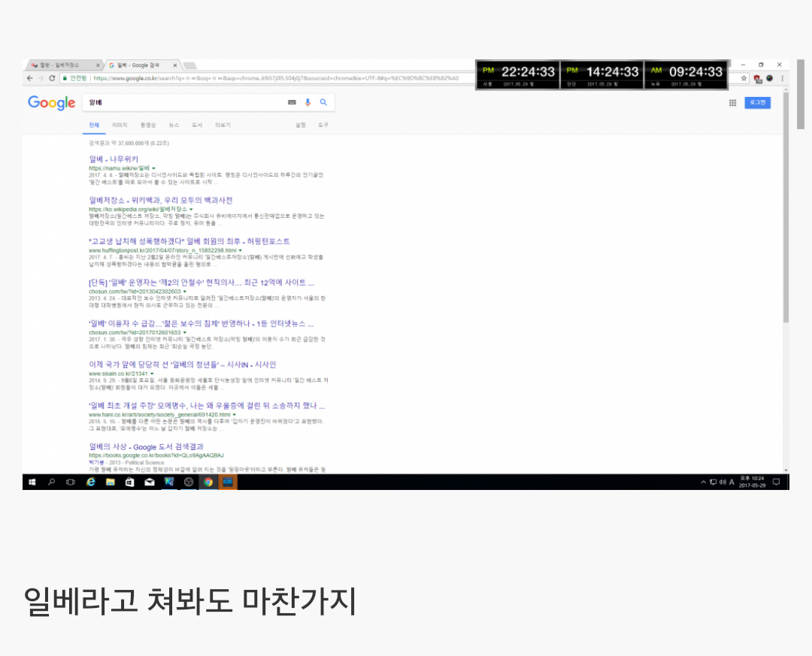Launch Internet Explorer from the taskbar
Viewport: 812px width, 656px height.
tap(91, 482)
